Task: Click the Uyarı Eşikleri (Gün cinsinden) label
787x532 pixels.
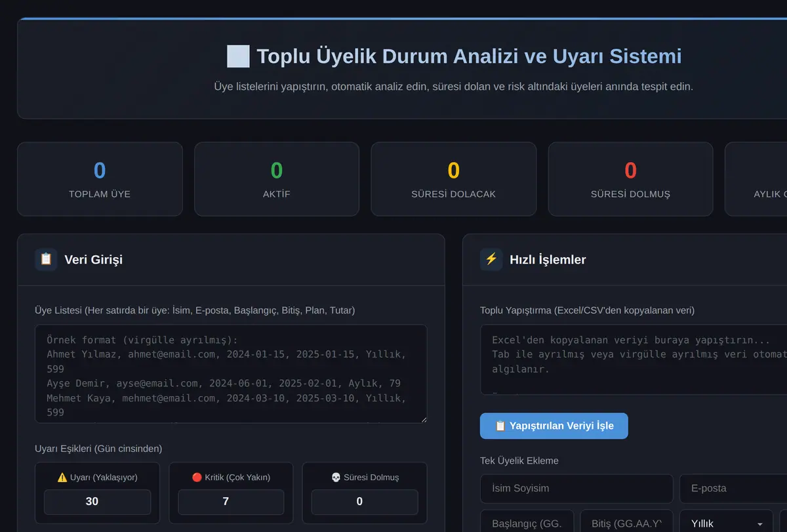Action: 98,449
